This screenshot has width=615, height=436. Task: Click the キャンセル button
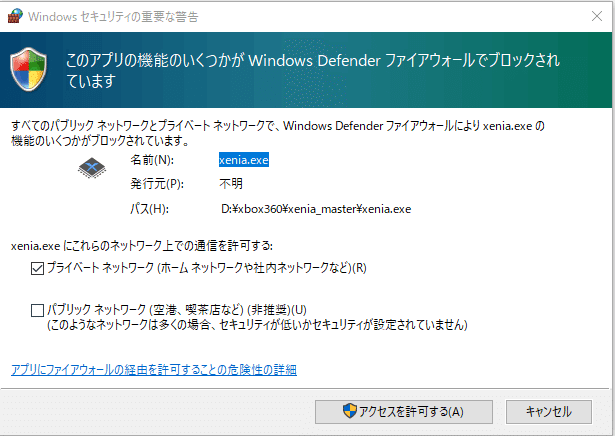[549, 412]
